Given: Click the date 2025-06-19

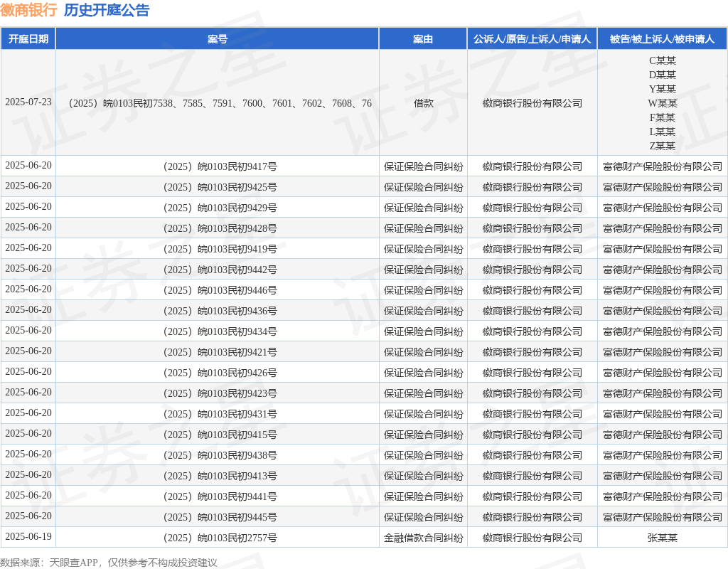Looking at the screenshot, I should pyautogui.click(x=28, y=536).
